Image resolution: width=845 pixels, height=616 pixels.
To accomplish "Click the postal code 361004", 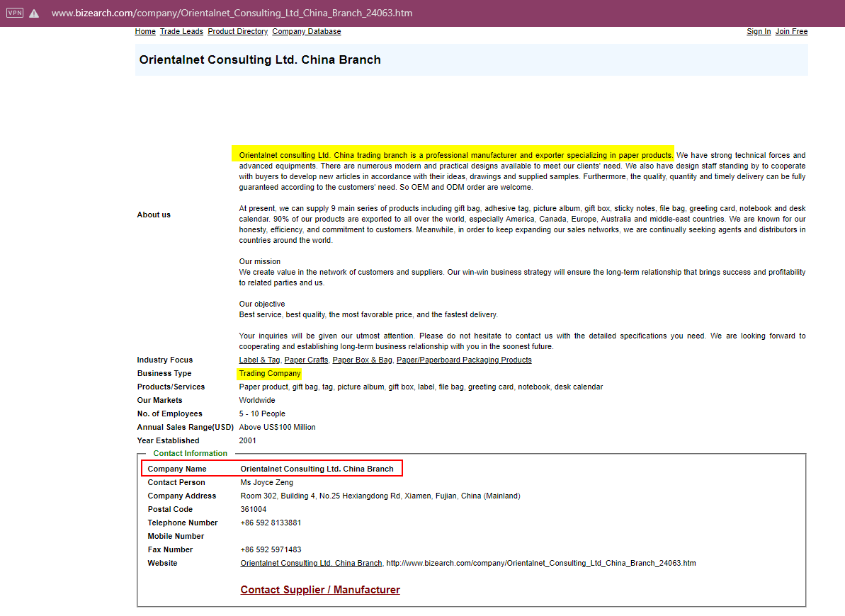I will tap(254, 509).
